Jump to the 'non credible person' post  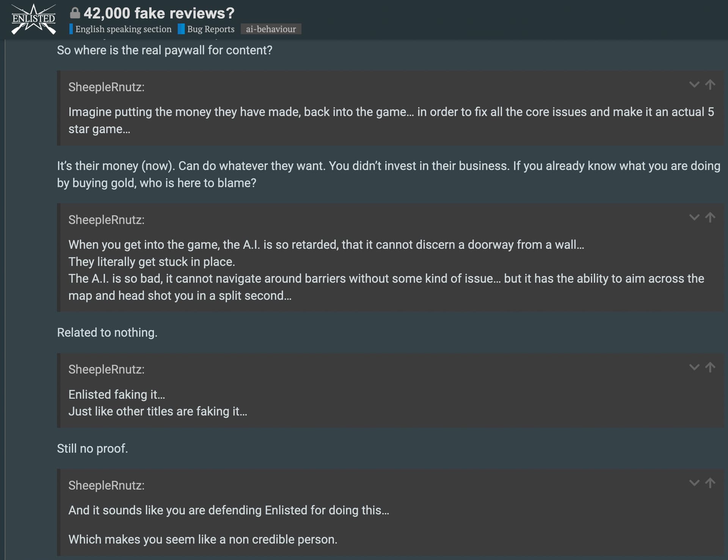[710, 483]
